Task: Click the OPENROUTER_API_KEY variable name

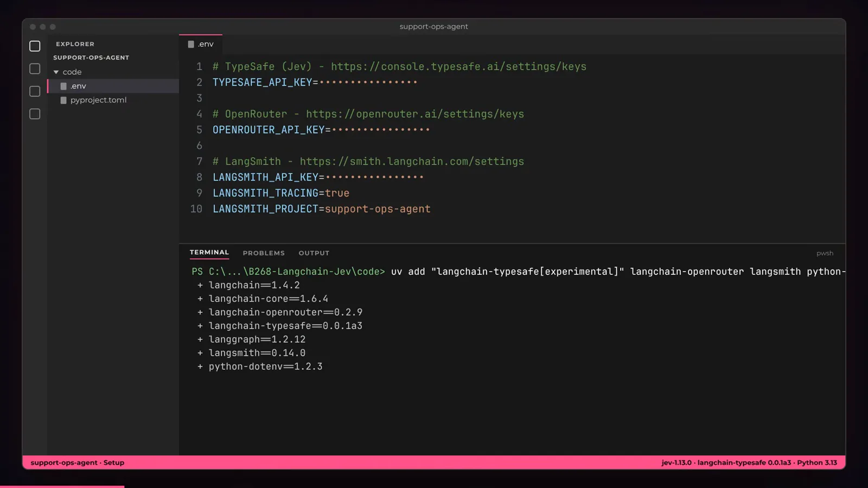Action: coord(269,130)
